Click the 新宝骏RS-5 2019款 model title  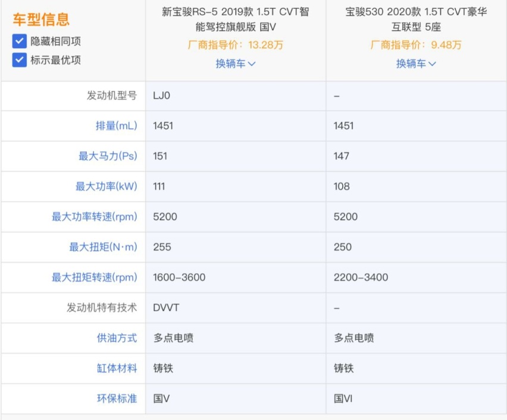(236, 20)
